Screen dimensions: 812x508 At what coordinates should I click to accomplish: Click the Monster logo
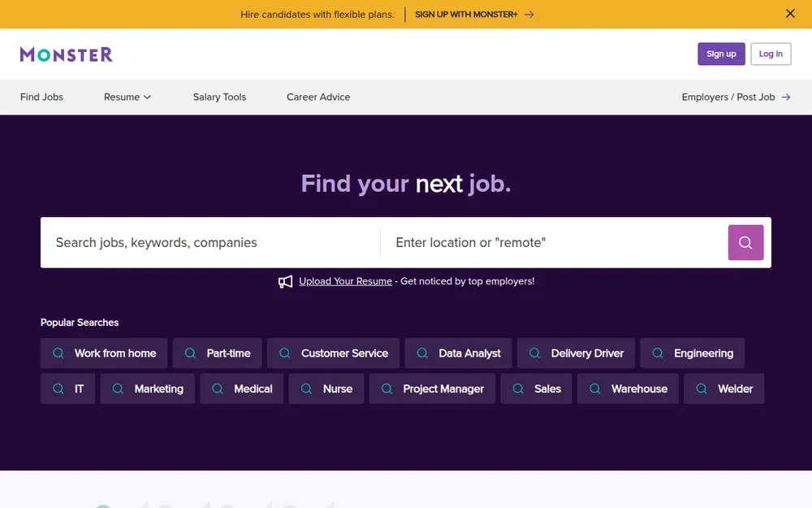tap(67, 54)
